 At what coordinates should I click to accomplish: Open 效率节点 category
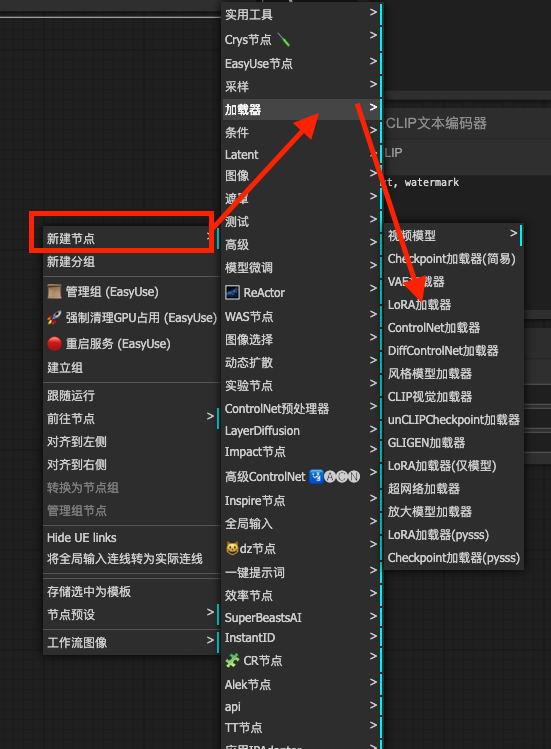click(302, 595)
